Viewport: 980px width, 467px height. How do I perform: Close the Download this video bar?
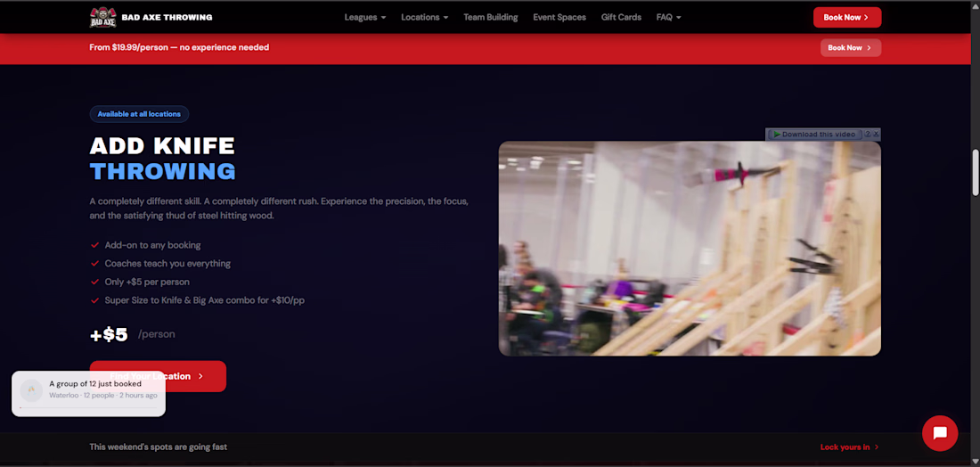[876, 135]
